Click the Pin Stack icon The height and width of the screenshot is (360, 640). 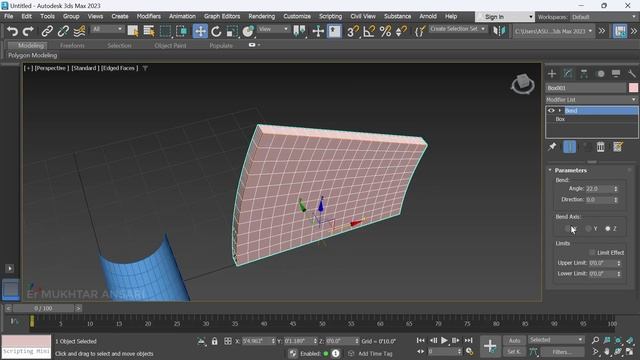pos(552,147)
